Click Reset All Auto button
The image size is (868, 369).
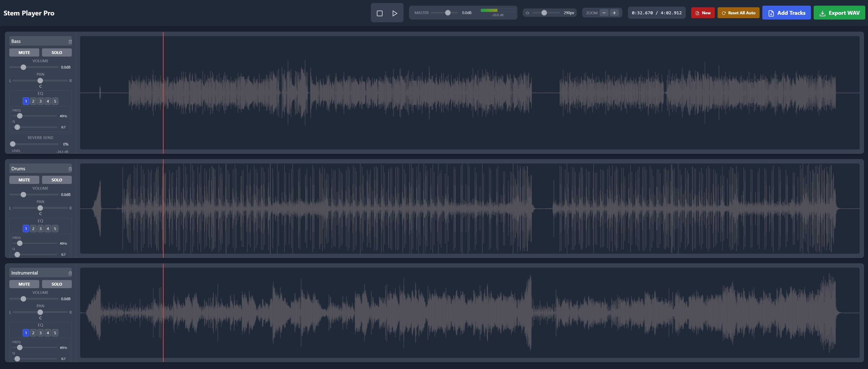tap(738, 13)
